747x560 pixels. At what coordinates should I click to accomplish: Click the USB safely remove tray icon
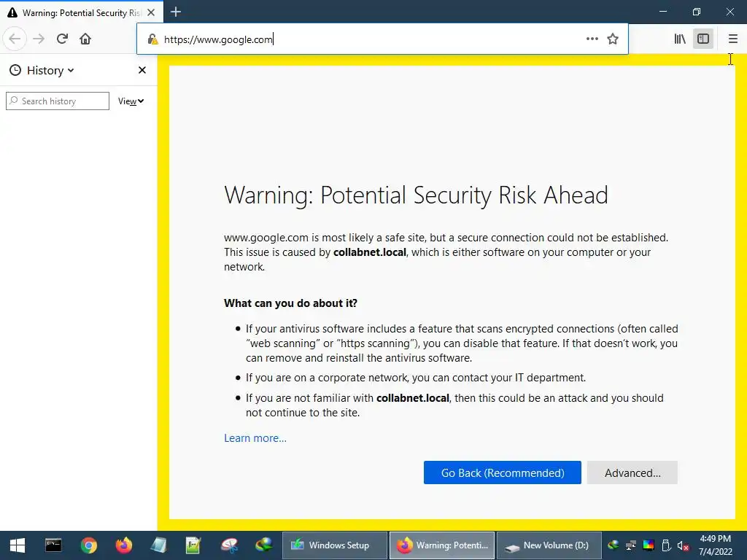pyautogui.click(x=666, y=545)
